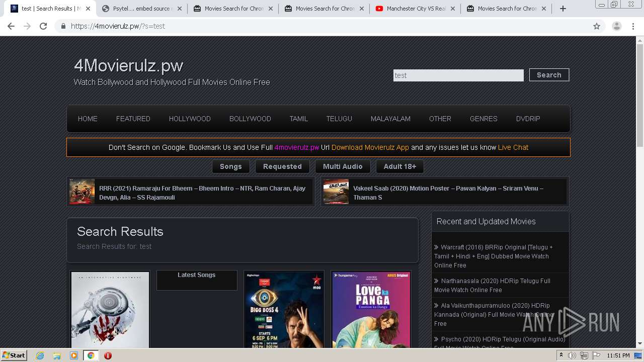Open the Love Ka Panga poster

coord(371,310)
